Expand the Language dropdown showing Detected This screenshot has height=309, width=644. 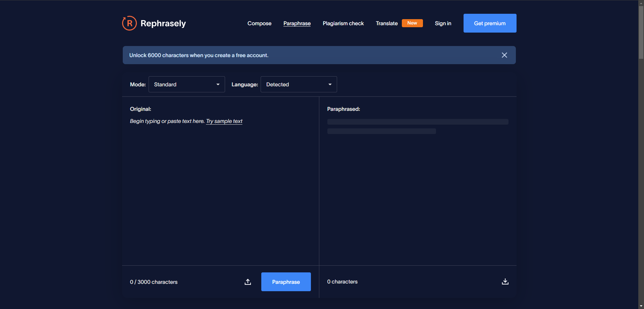[298, 84]
